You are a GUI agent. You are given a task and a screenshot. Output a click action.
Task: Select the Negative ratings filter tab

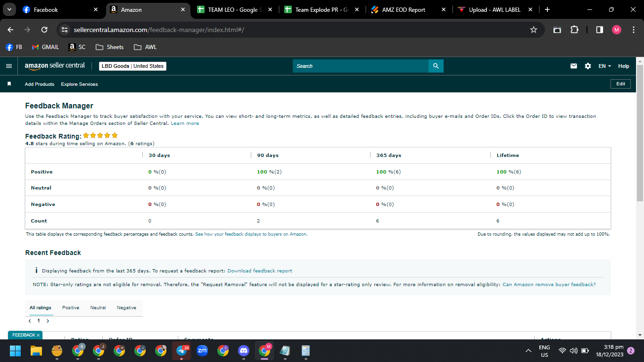pos(126,308)
